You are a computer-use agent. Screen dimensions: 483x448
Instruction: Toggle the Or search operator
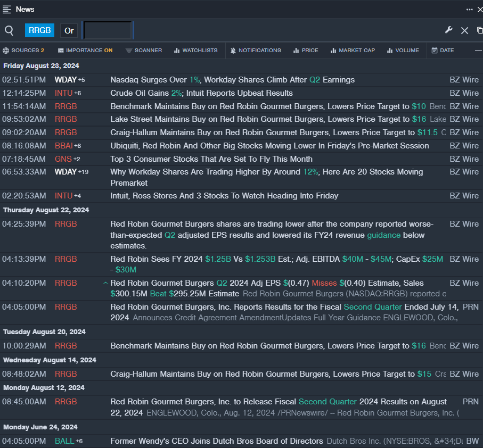[x=69, y=30]
